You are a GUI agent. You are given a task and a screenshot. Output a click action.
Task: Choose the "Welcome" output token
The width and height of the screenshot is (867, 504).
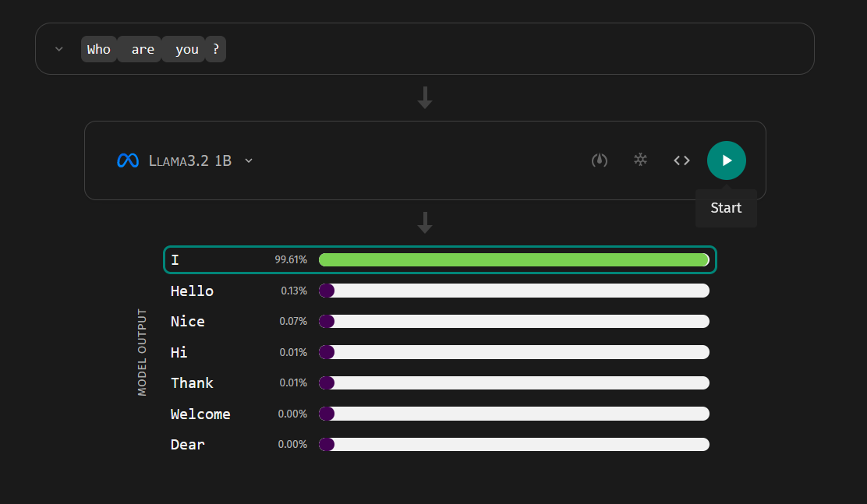200,414
